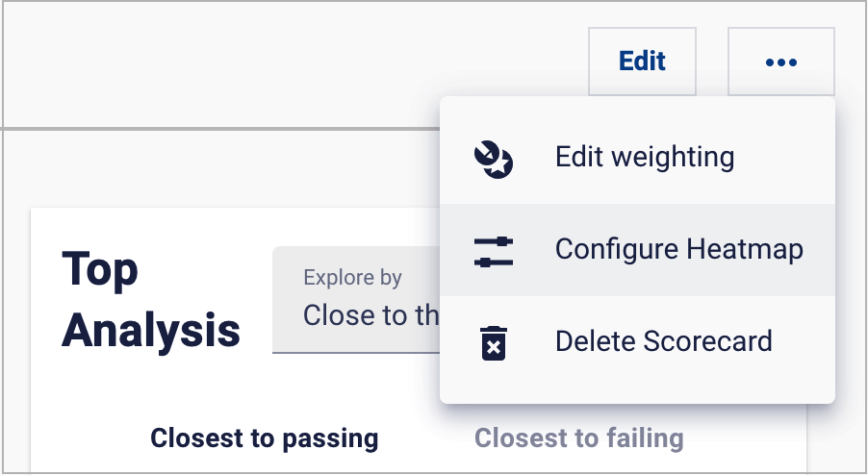Expand the Explore by dropdown
Screen dimensions: 868x475
coord(356,300)
